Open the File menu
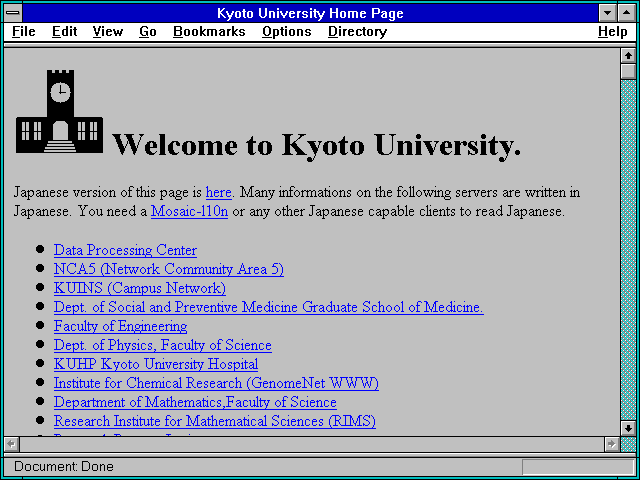This screenshot has height=480, width=640. point(24,32)
